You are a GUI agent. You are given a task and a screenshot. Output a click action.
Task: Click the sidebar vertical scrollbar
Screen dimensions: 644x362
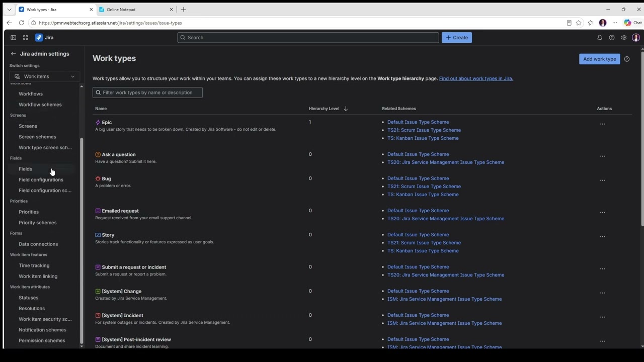(x=82, y=240)
